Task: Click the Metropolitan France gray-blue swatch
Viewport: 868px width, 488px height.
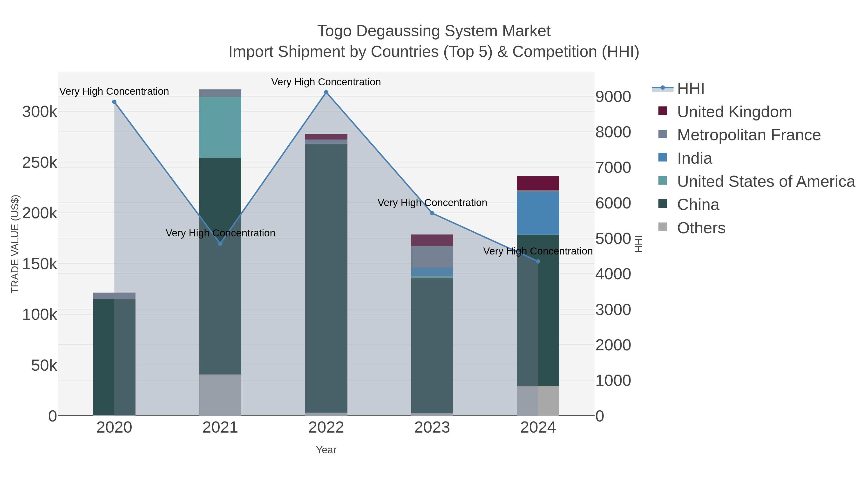Action: pos(663,134)
